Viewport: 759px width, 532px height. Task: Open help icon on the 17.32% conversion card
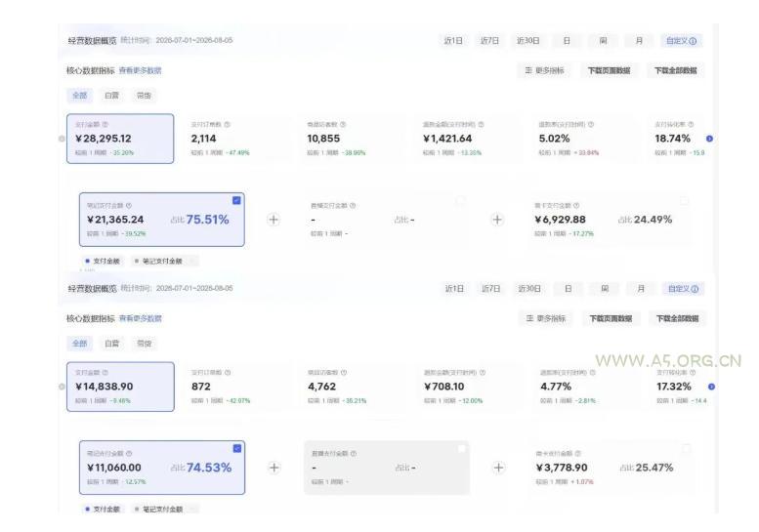click(x=693, y=373)
